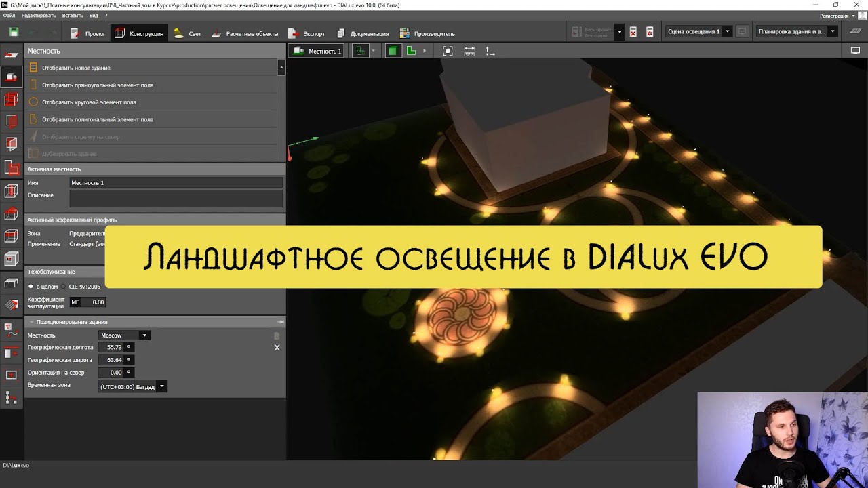Click the monitor display icon at right
Screen dimensions: 868x488
855,51
